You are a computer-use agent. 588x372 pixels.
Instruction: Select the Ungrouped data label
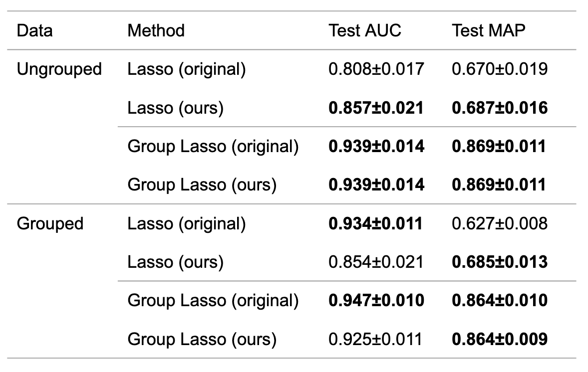[59, 70]
